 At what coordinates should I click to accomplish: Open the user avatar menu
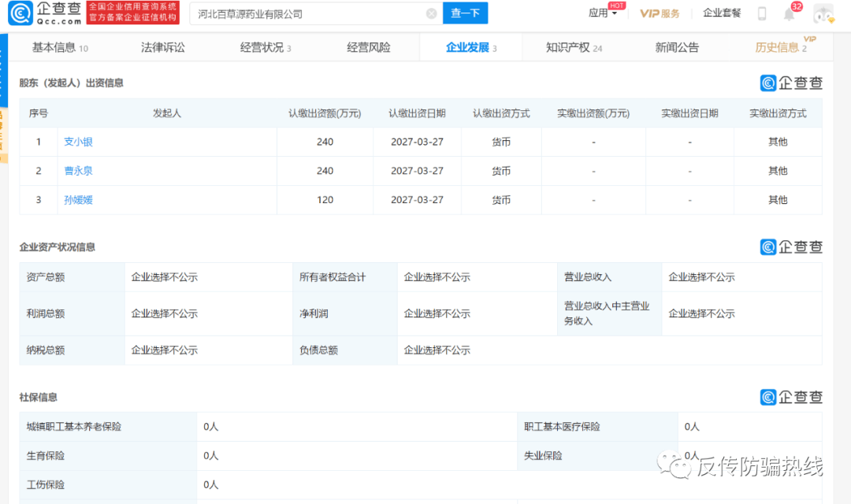(823, 13)
